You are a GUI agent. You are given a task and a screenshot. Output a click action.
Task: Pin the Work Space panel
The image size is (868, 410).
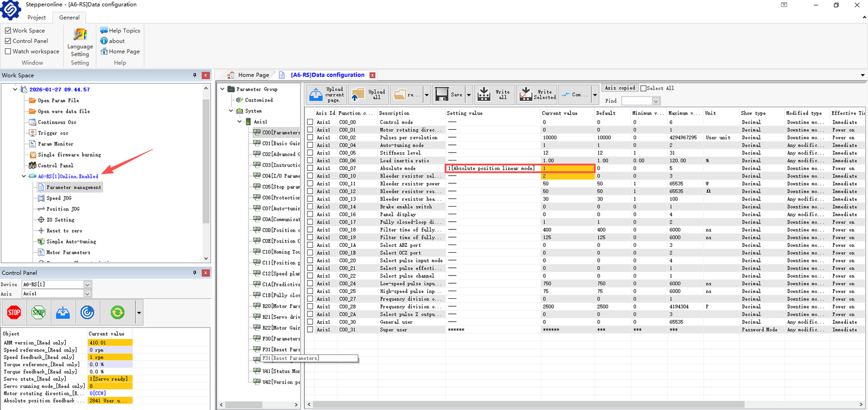[195, 75]
